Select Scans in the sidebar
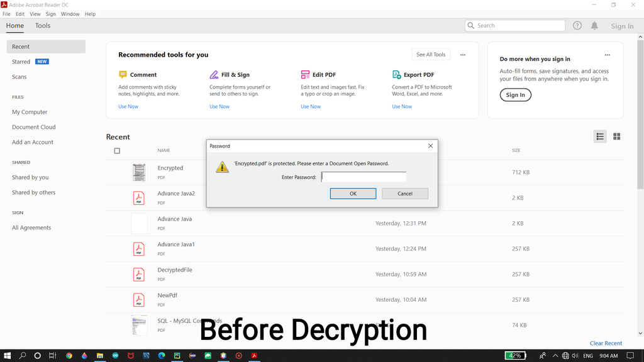Viewport: 644px width, 362px height. pyautogui.click(x=19, y=77)
